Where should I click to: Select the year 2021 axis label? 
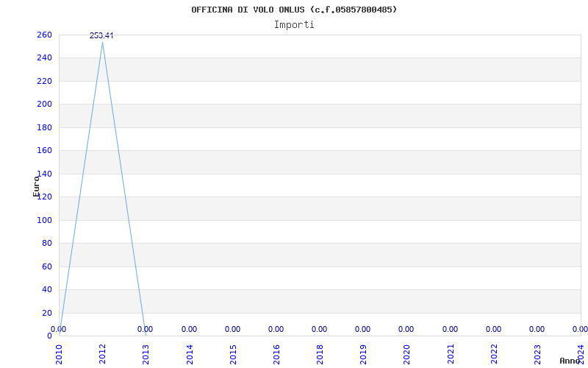(451, 354)
